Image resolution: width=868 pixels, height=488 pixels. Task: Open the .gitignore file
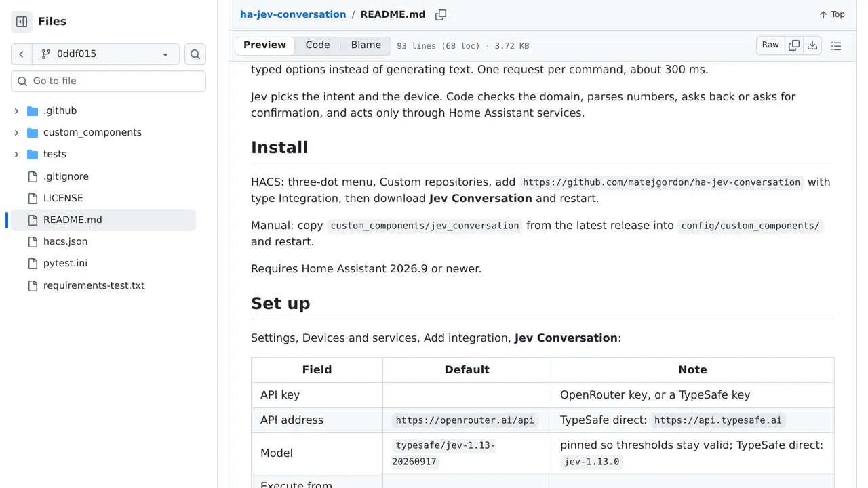(66, 176)
